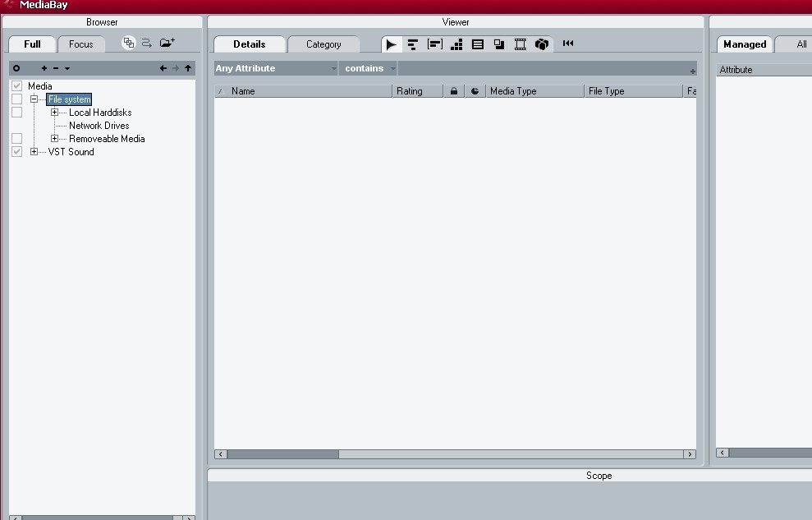Collapse the File system tree node

coord(34,99)
